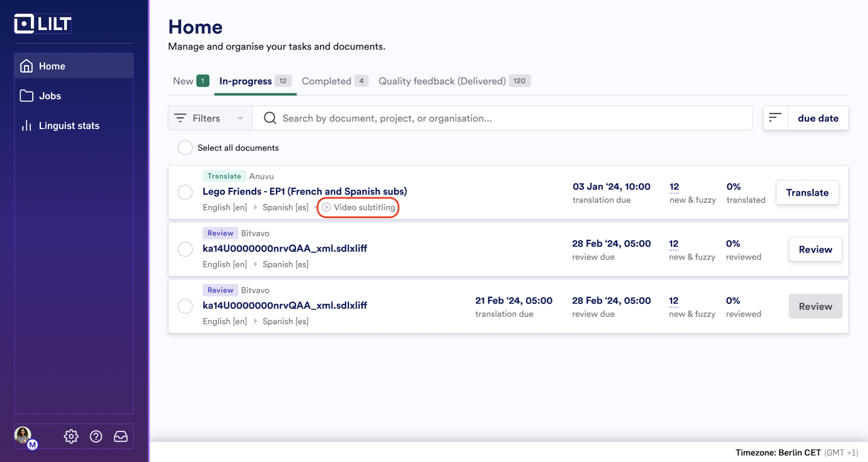Toggle the sort order icon

pos(775,118)
